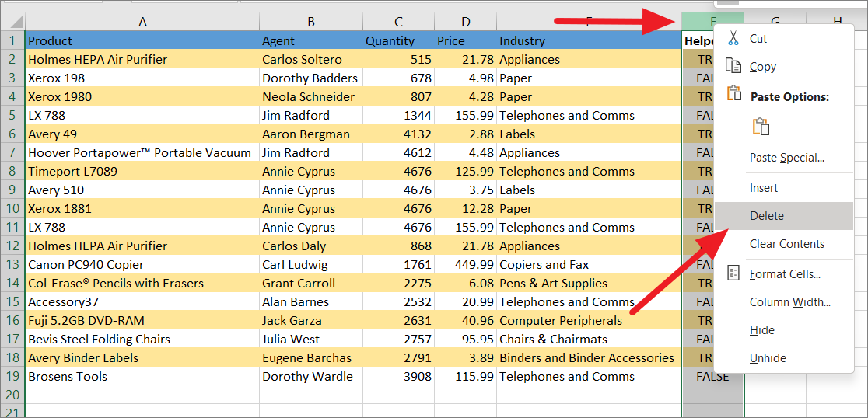Image resolution: width=868 pixels, height=418 pixels.
Task: Click the Jack Garza cell
Action: tap(311, 321)
